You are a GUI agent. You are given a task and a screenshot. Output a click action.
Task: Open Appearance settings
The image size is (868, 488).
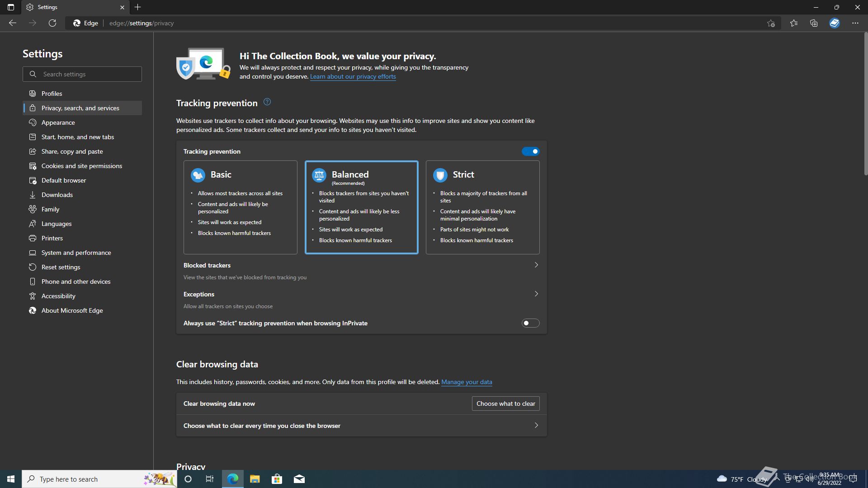82,122
